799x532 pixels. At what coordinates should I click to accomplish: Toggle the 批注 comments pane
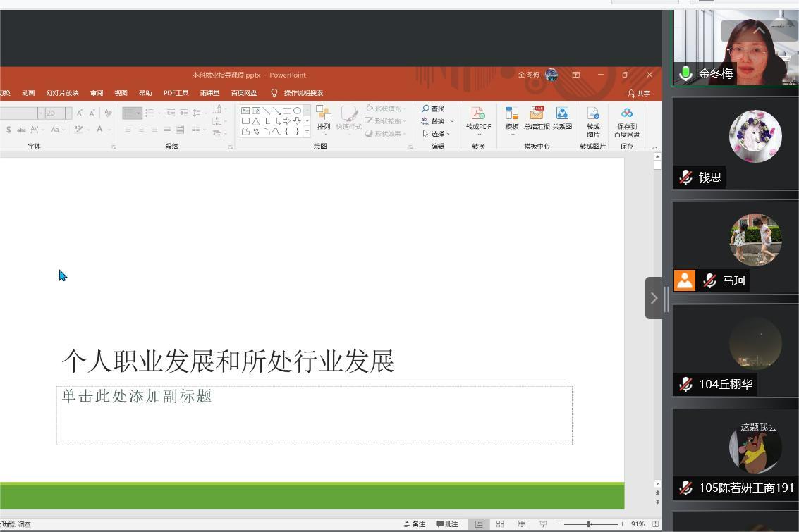click(x=447, y=524)
